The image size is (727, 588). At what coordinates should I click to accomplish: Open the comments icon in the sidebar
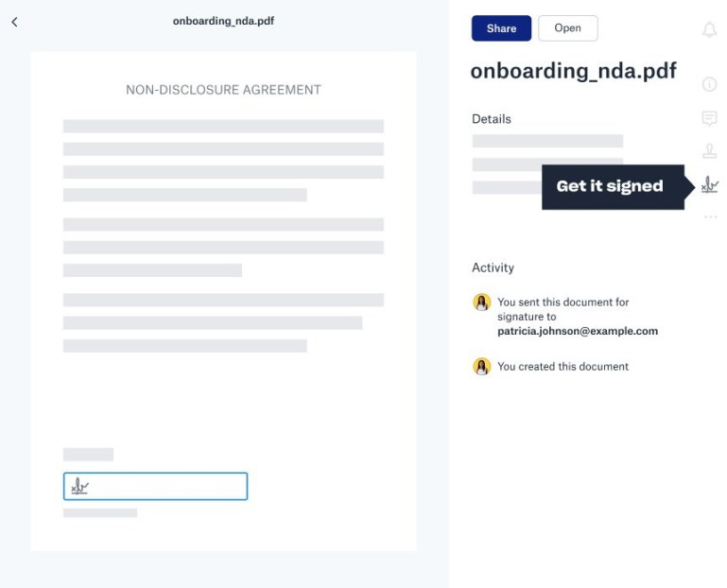(709, 118)
